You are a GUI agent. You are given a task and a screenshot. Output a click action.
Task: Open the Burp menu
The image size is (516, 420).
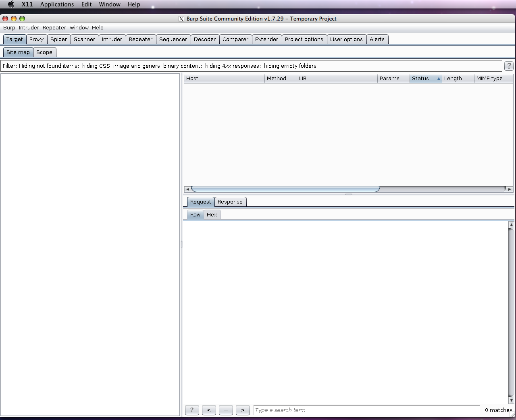click(9, 27)
